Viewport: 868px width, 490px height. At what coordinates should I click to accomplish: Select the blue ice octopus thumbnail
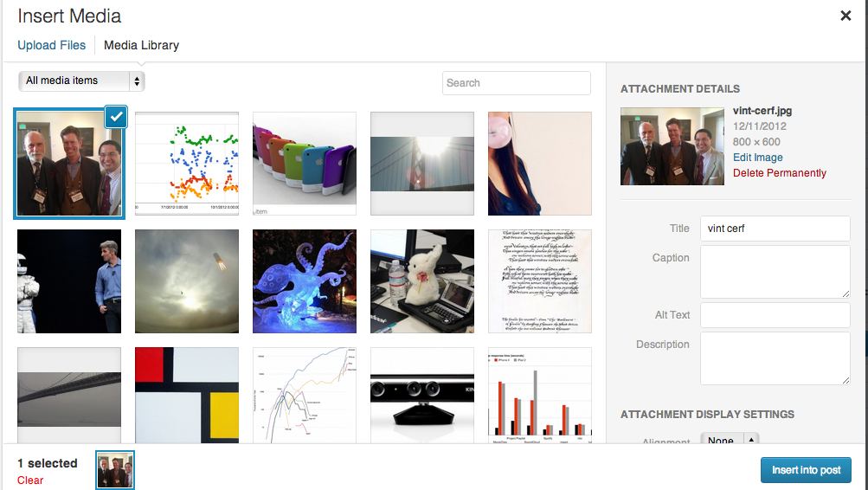coord(305,281)
